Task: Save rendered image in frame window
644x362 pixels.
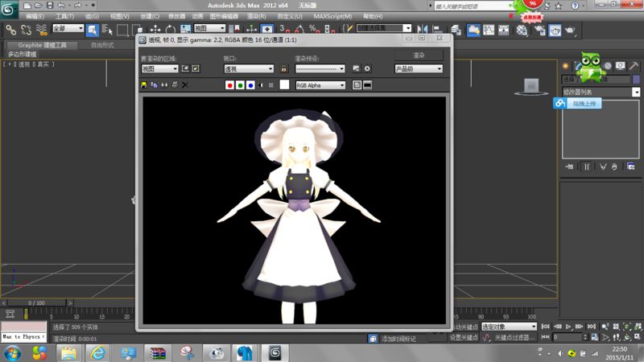Action: click(144, 85)
